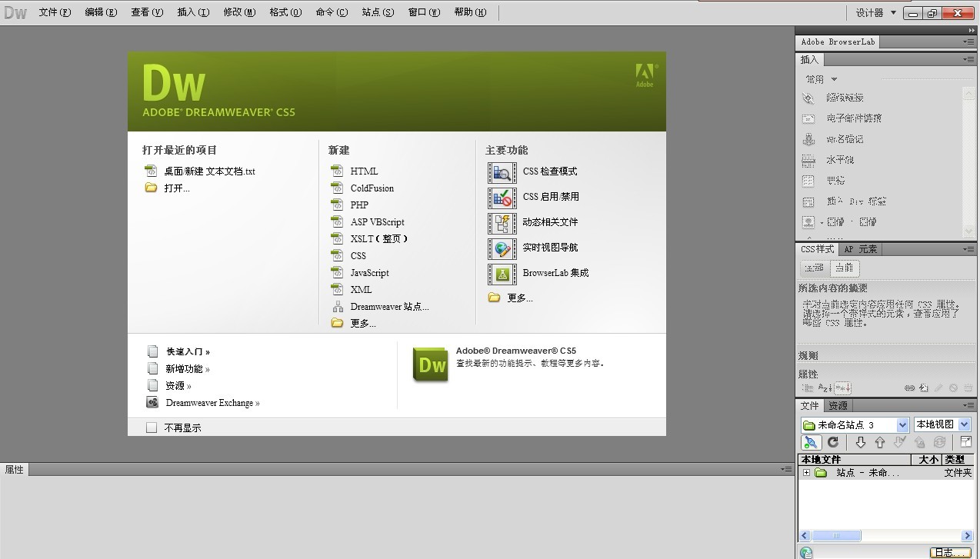
Task: Insert a 水平线 using the Insert panel
Action: [809, 160]
